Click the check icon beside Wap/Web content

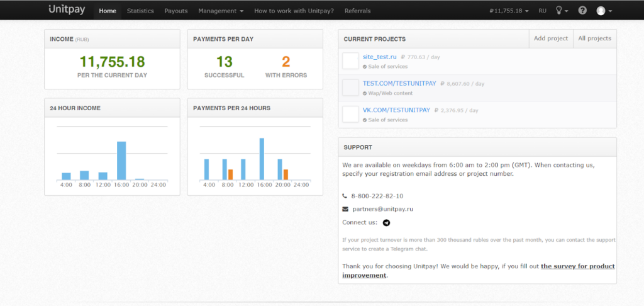(x=365, y=93)
